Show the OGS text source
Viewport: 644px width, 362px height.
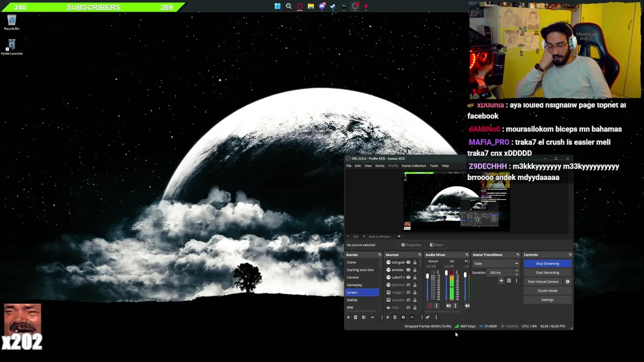[x=408, y=308]
